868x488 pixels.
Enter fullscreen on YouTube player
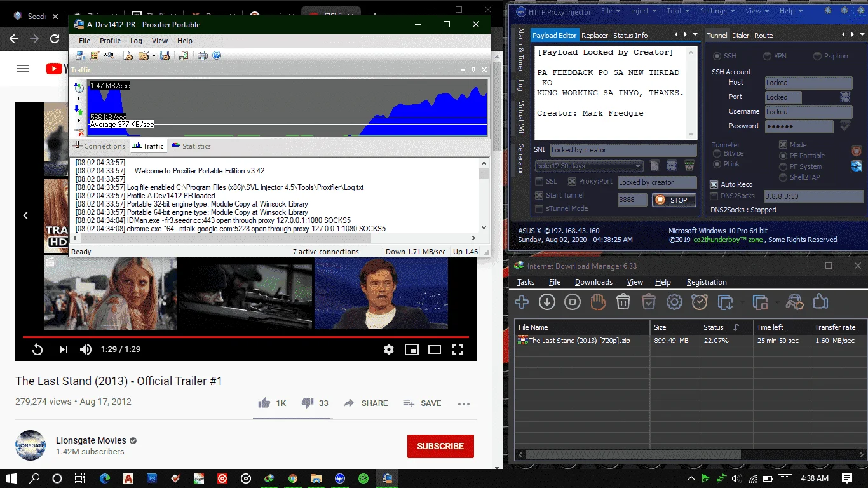point(458,349)
